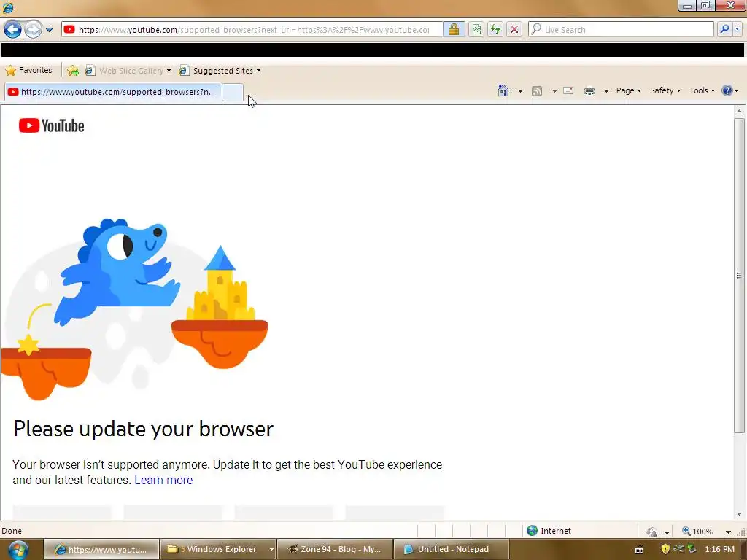This screenshot has height=560, width=747.
Task: Click the on-screen keyboard tray icon
Action: tap(639, 550)
